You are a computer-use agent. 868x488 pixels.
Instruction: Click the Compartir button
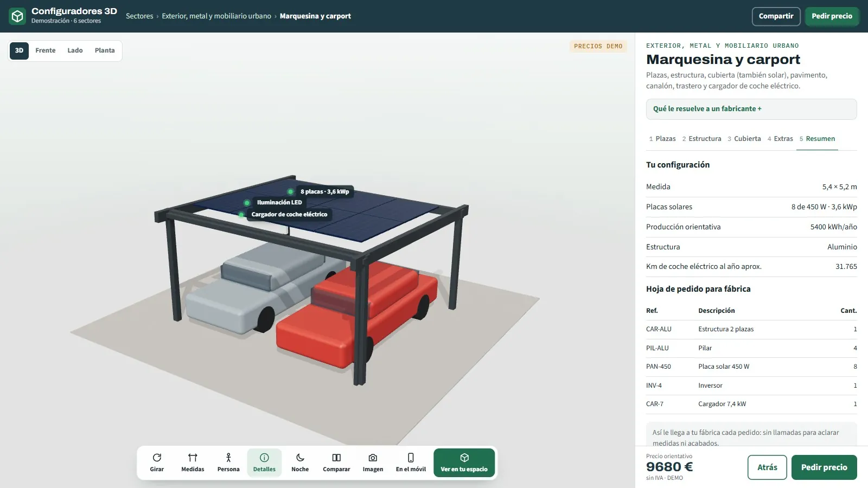coord(776,16)
